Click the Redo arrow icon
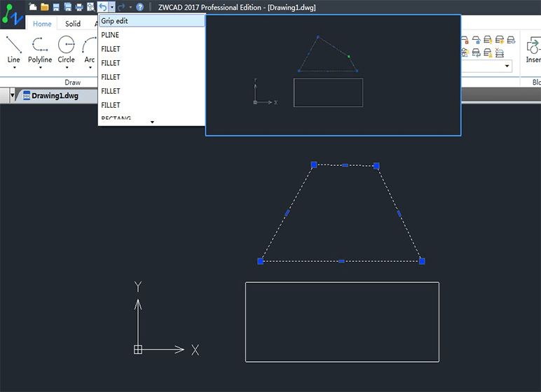The image size is (541, 392). (121, 7)
